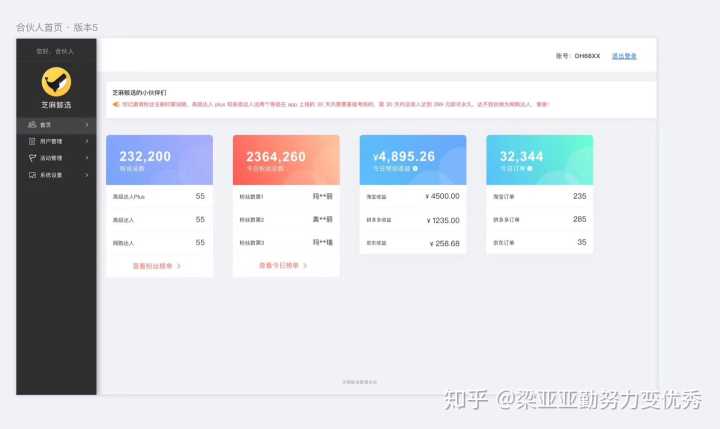720x429 pixels.
Task: Click the ¥1235.00 earnings value
Action: pyautogui.click(x=443, y=220)
